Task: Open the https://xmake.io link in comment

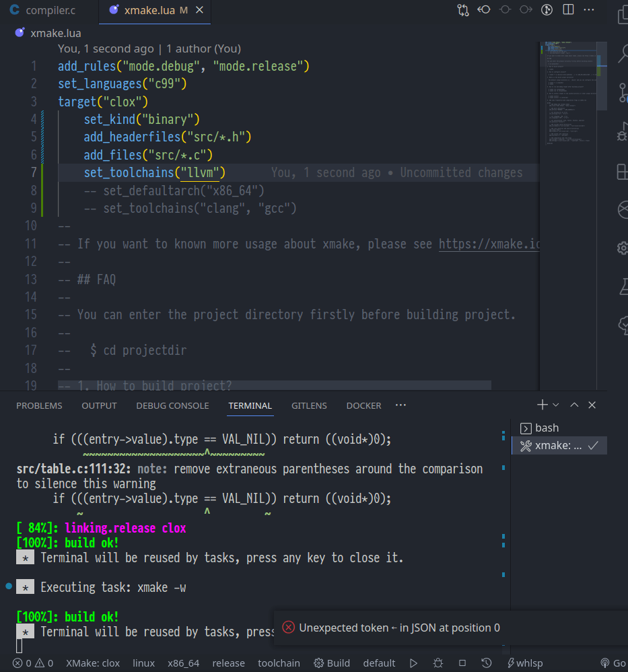Action: [x=489, y=244]
